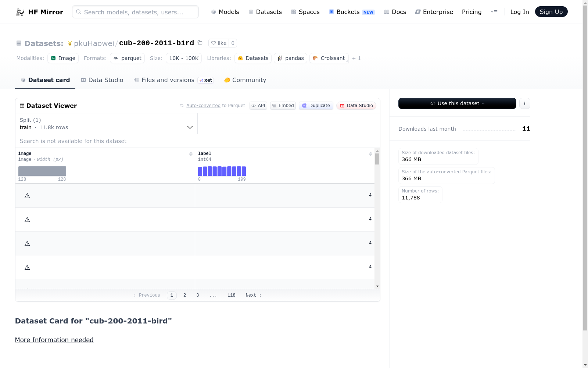The width and height of the screenshot is (588, 368).
Task: Filter by the Image modality tag
Action: (x=63, y=58)
